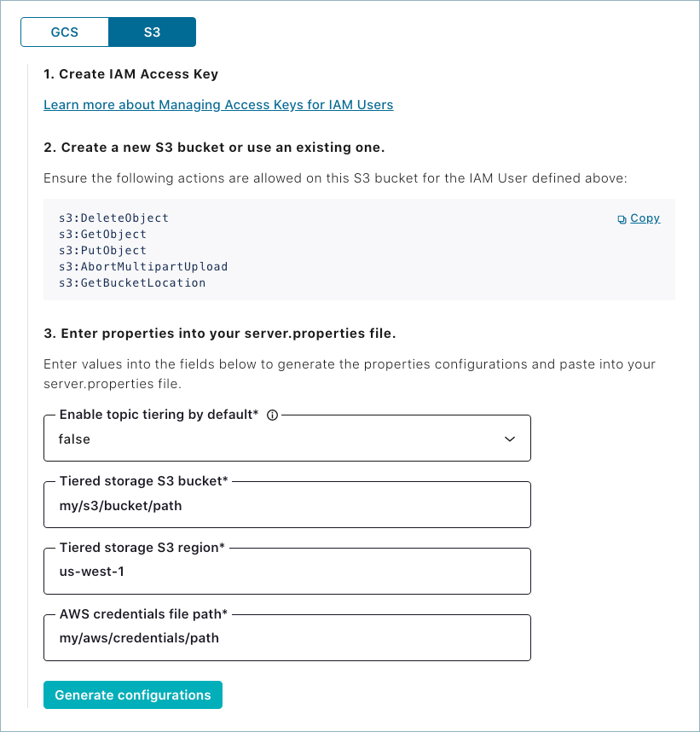Click the copy icon beside Copy
This screenshot has height=732, width=700.
(x=622, y=219)
